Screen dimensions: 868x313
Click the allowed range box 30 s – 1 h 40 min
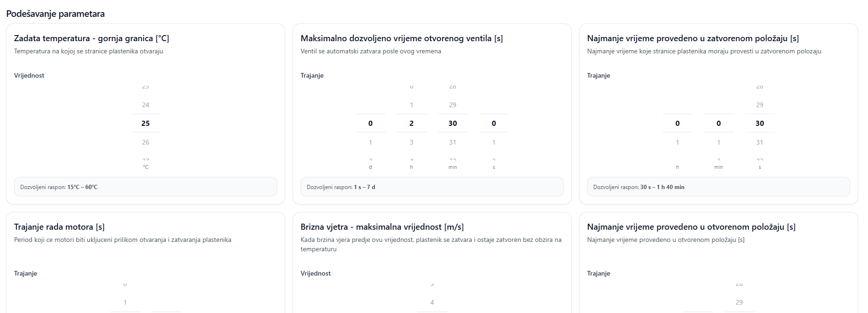coord(718,187)
